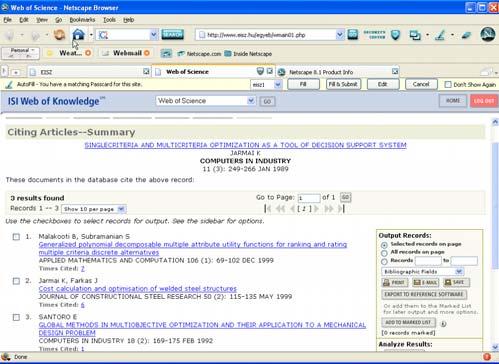This screenshot has height=364, width=499.
Task: Click EXPORT TO REFERENCE SOFTWARE button
Action: click(x=424, y=294)
